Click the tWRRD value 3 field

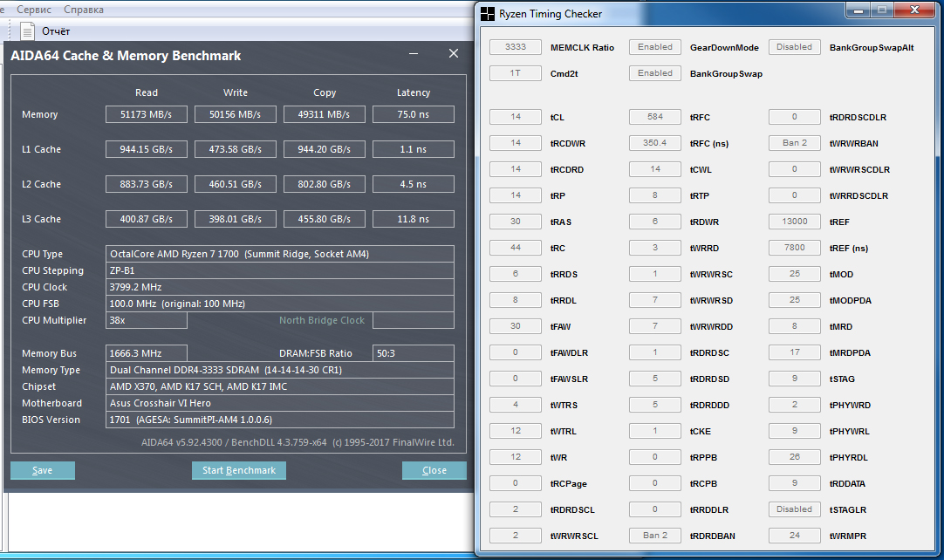(655, 248)
